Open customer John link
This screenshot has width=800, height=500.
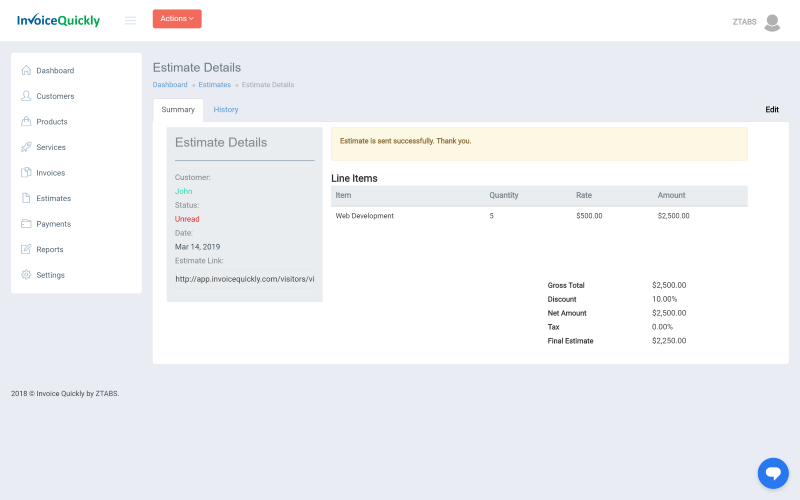tap(183, 191)
